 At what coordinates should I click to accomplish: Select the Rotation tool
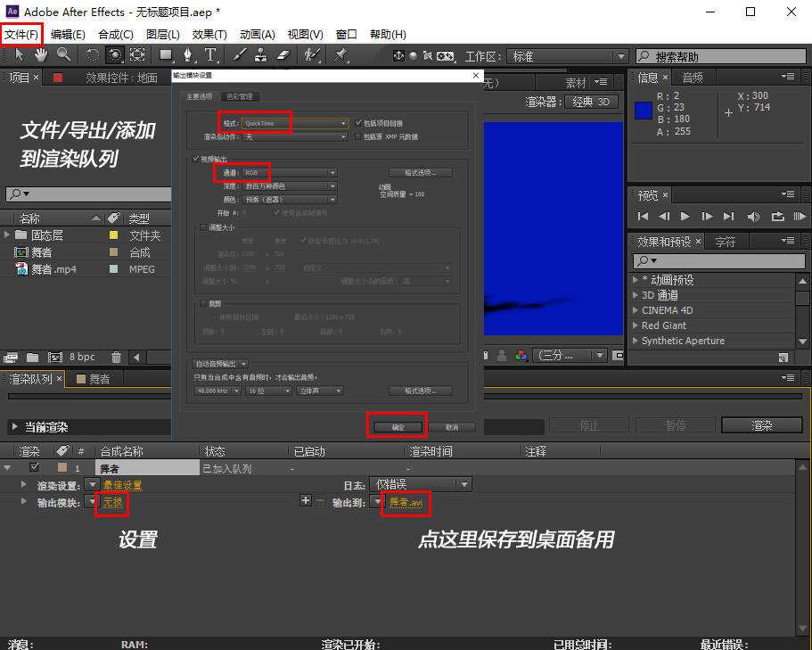pos(92,55)
